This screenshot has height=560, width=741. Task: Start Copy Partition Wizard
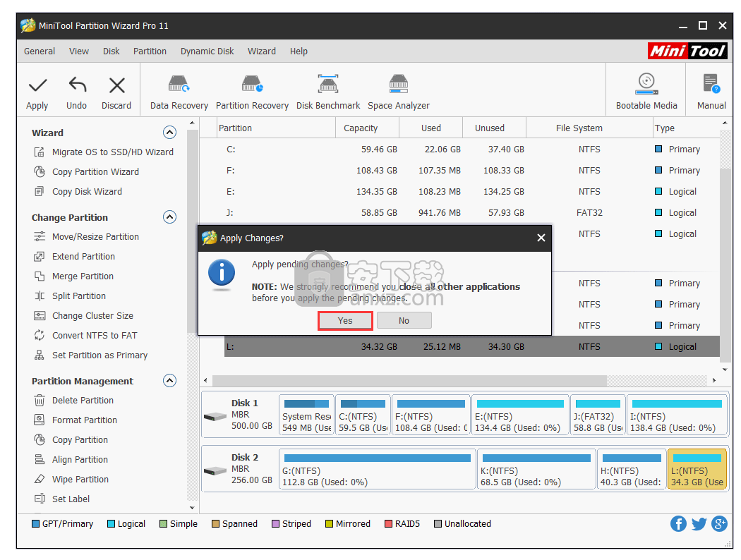pos(87,172)
